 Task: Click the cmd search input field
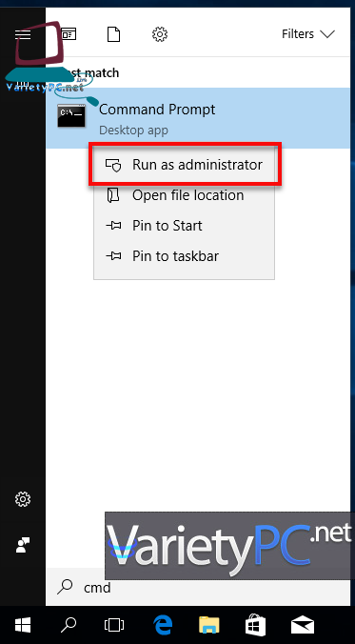click(x=200, y=588)
